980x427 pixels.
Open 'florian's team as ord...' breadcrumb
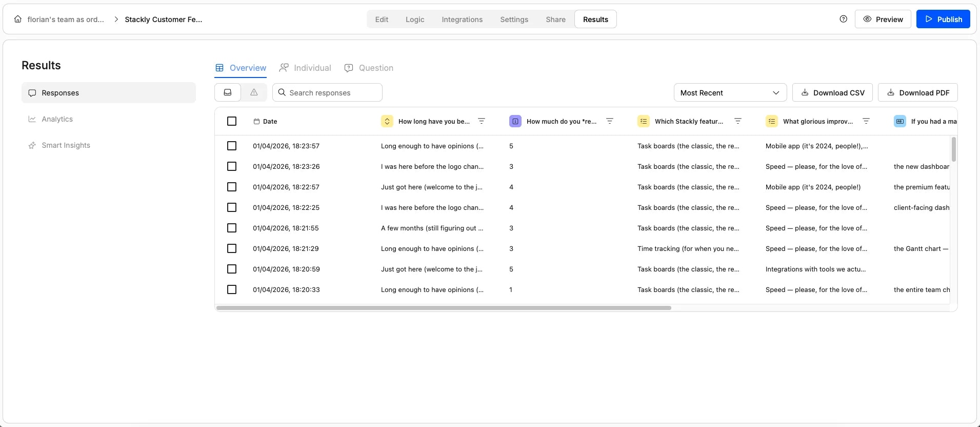pyautogui.click(x=66, y=19)
